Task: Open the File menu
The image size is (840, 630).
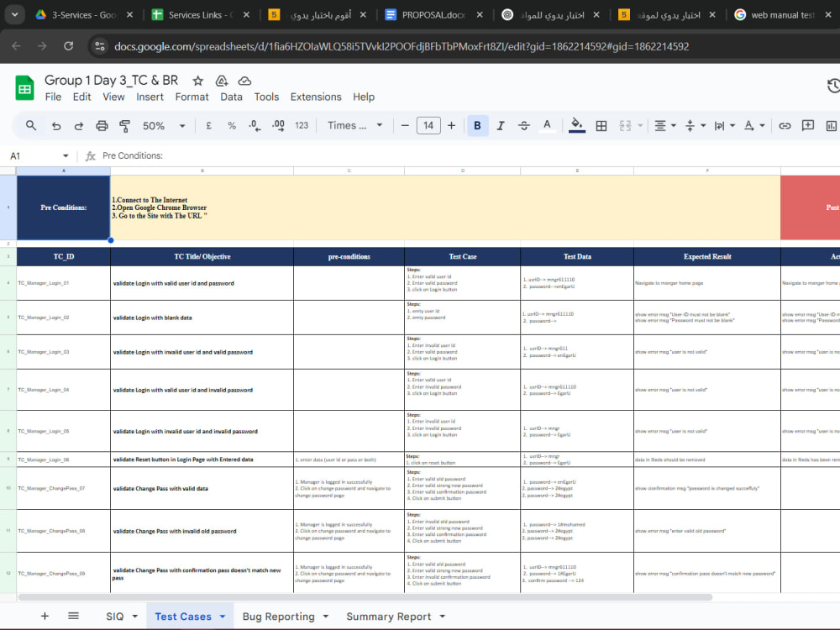Action: click(53, 97)
